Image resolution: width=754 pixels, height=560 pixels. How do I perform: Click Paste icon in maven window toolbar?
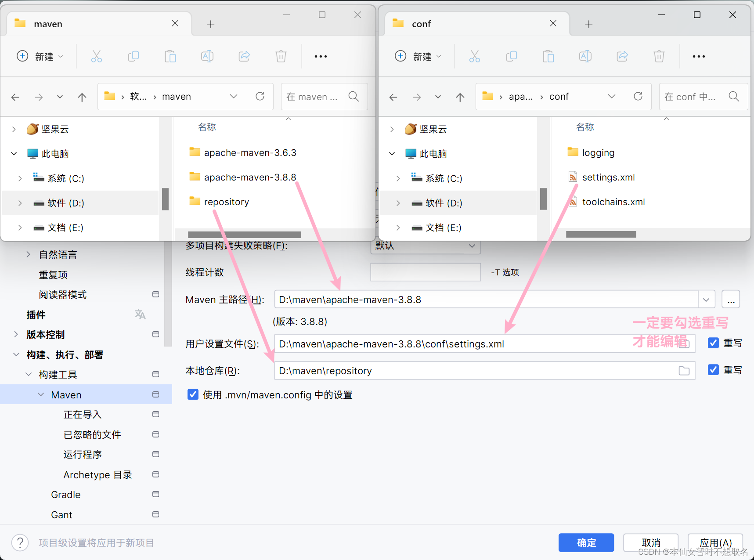click(170, 56)
